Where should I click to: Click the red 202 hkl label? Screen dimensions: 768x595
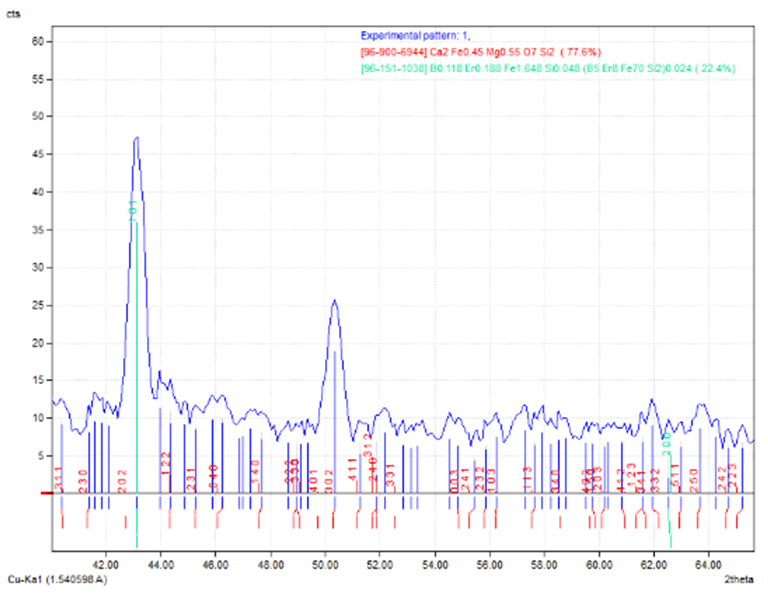pyautogui.click(x=123, y=477)
